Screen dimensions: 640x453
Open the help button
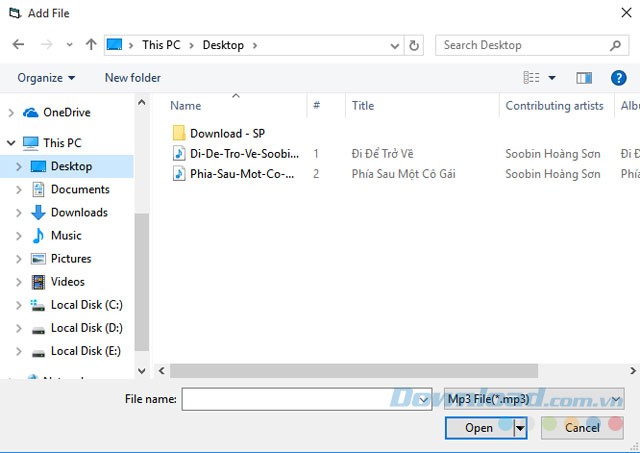(x=618, y=78)
